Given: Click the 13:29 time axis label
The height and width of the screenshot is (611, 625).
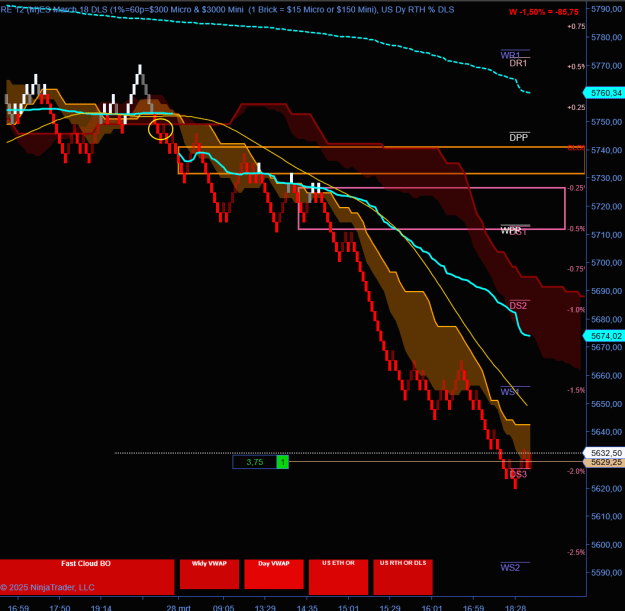Looking at the screenshot, I should click(265, 607).
